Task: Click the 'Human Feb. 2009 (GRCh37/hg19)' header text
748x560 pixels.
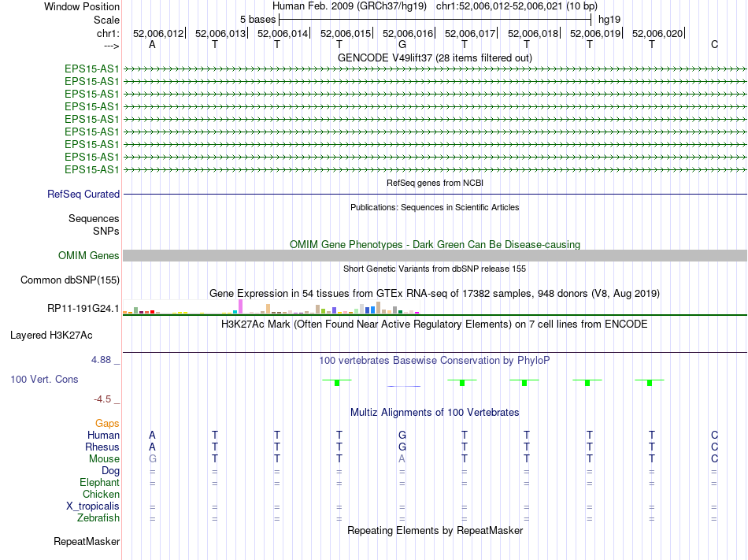Action: point(349,6)
